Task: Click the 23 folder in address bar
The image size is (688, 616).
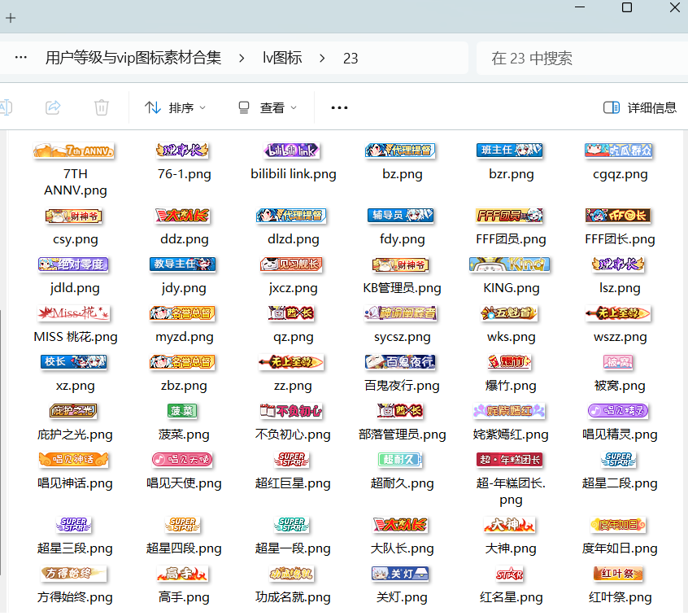Action: pos(351,58)
